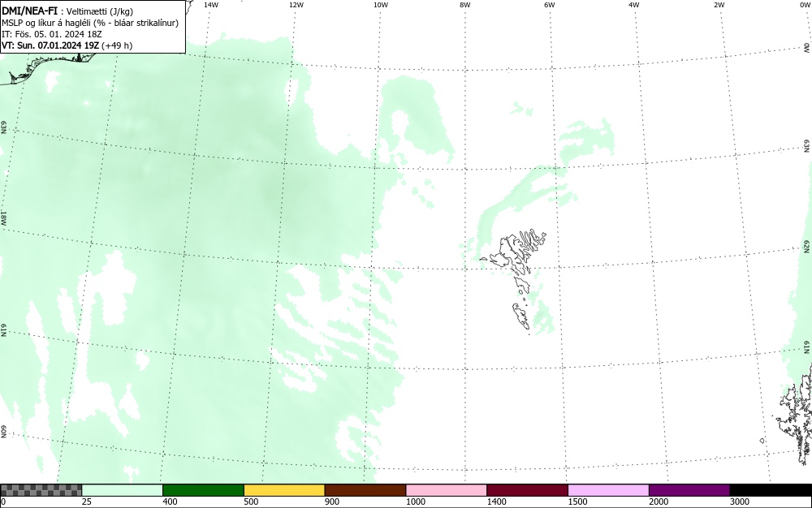Click the legend value 2000
This screenshot has width=812, height=508.
click(x=659, y=502)
